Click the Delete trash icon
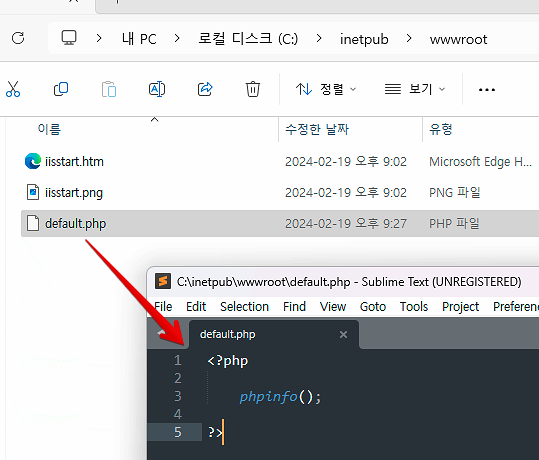The height and width of the screenshot is (460, 539). pos(253,89)
